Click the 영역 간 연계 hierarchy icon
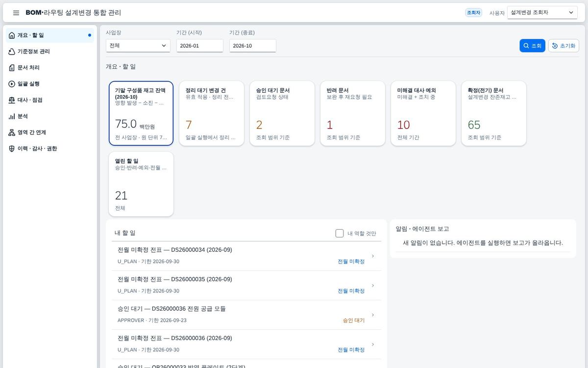 click(x=12, y=132)
